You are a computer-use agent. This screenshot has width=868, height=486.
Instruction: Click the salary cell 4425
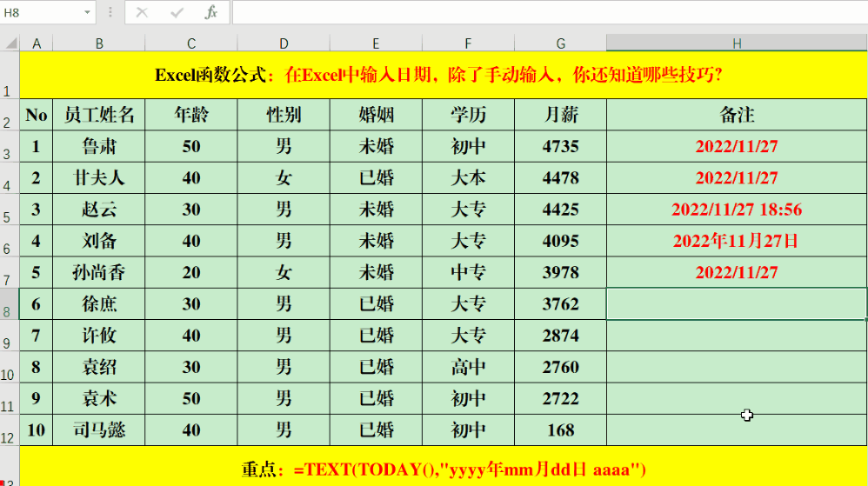coord(561,210)
